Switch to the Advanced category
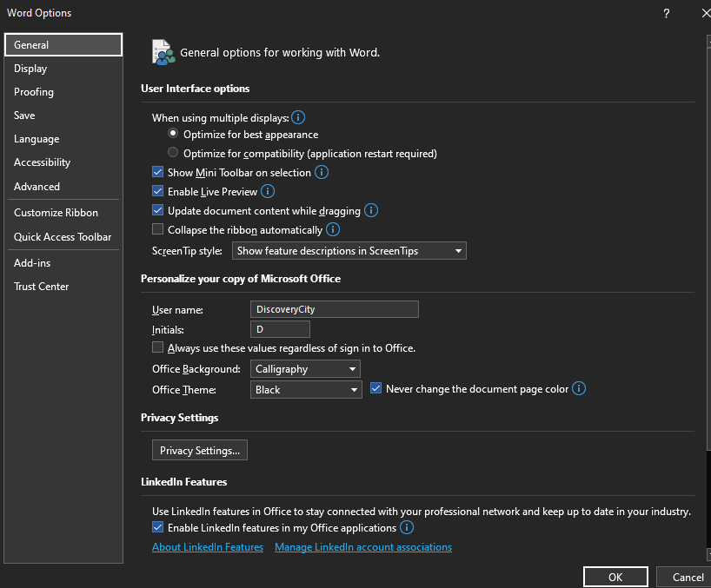This screenshot has width=711, height=588. click(63, 186)
